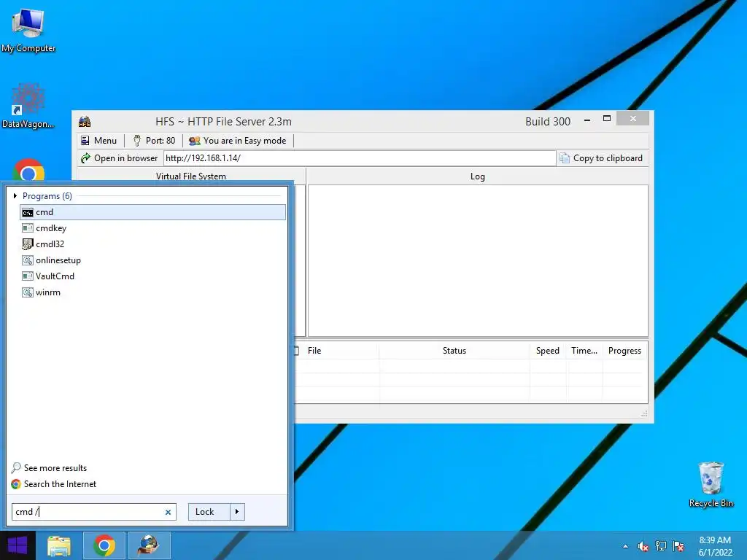This screenshot has height=560, width=747.
Task: Show hidden tray icons arrow
Action: tap(625, 546)
